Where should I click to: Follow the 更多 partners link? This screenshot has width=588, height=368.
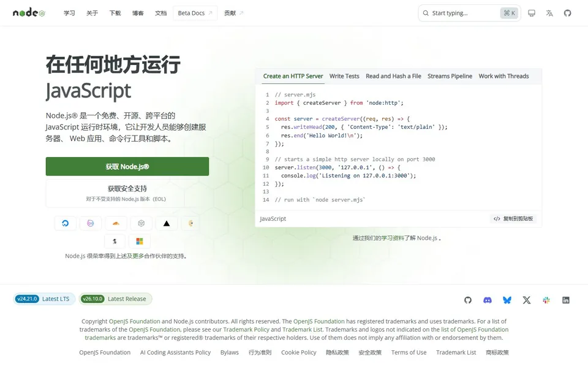[138, 256]
